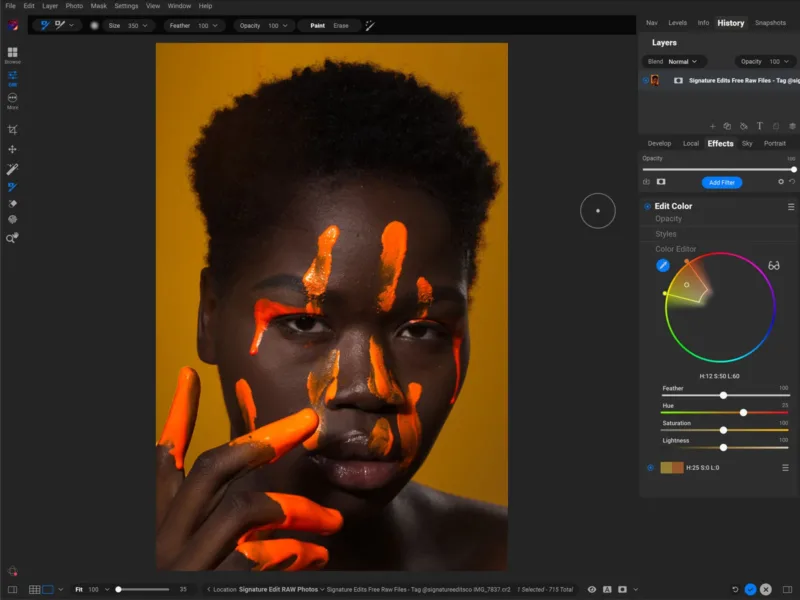
Task: Select the Crop tool in the left toolbar
Action: coord(12,129)
